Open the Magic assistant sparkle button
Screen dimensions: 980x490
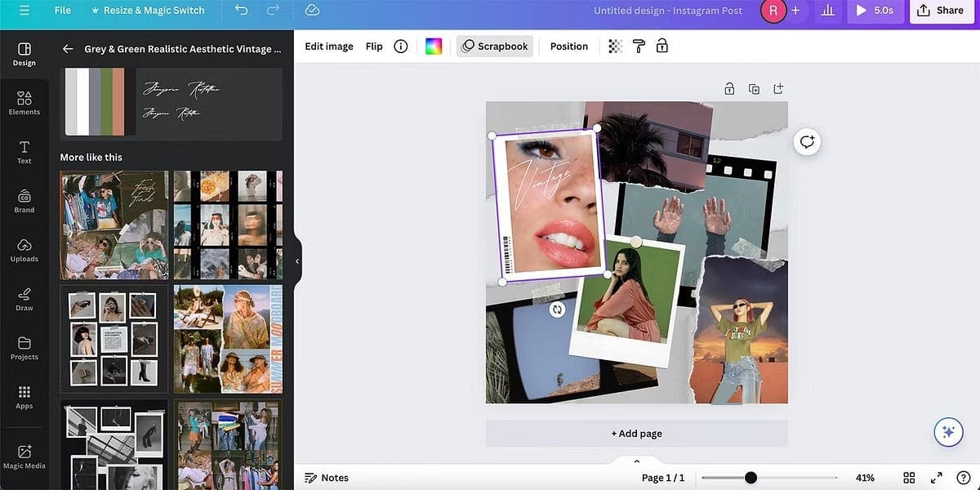click(x=948, y=432)
